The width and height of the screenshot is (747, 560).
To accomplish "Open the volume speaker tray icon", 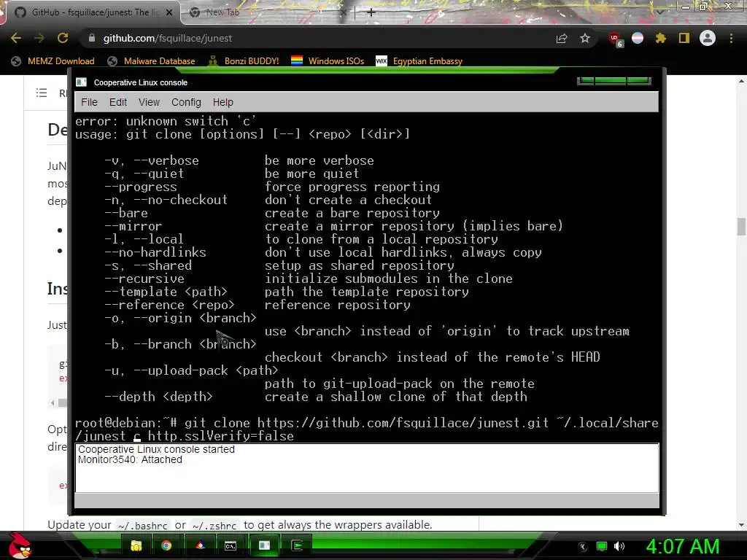I will tap(619, 547).
